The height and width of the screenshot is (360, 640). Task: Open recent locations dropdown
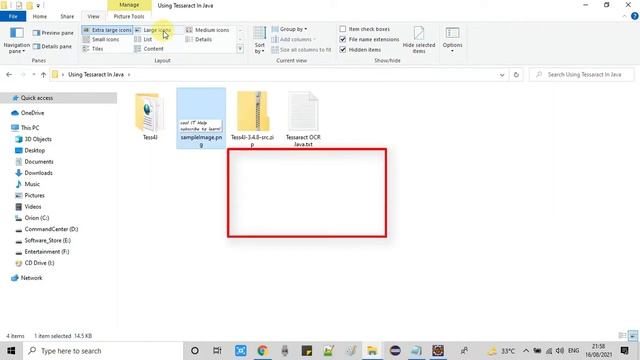click(33, 75)
